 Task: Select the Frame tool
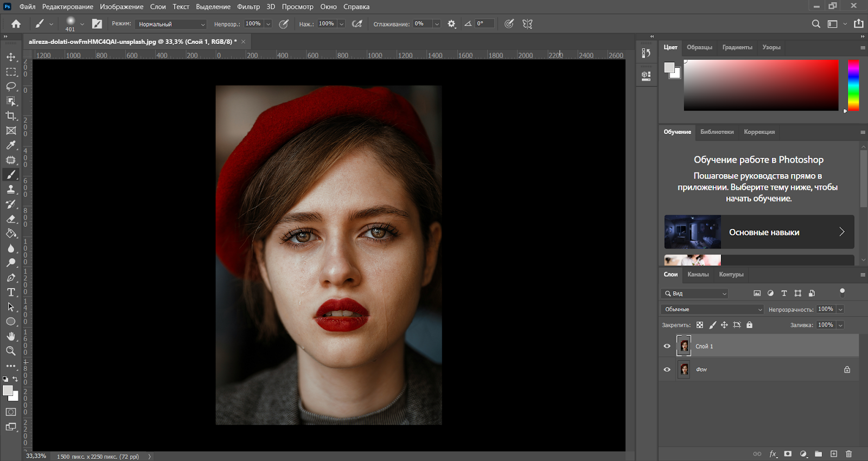tap(11, 131)
